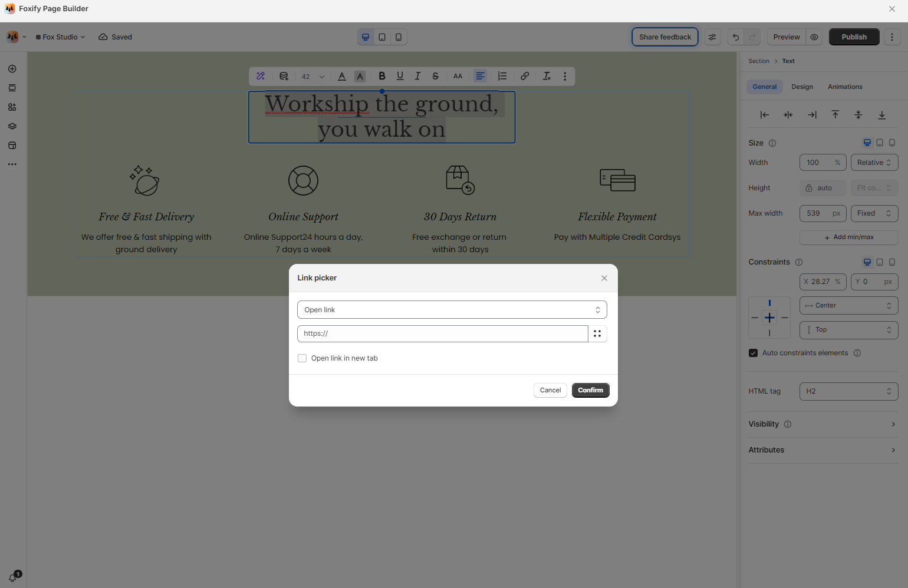This screenshot has height=588, width=908.
Task: Open the Foxify logo menu
Action: click(16, 37)
